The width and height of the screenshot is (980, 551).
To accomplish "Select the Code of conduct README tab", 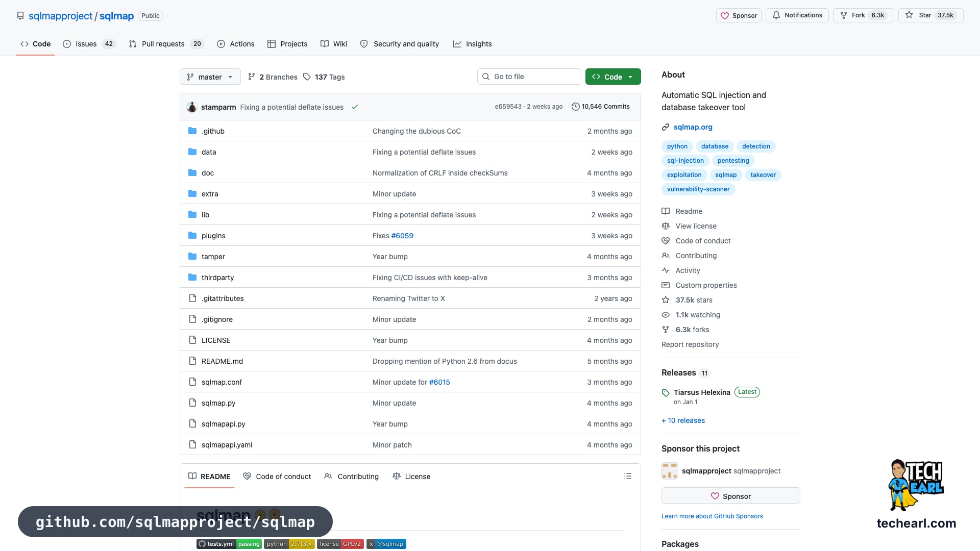I will click(x=277, y=477).
